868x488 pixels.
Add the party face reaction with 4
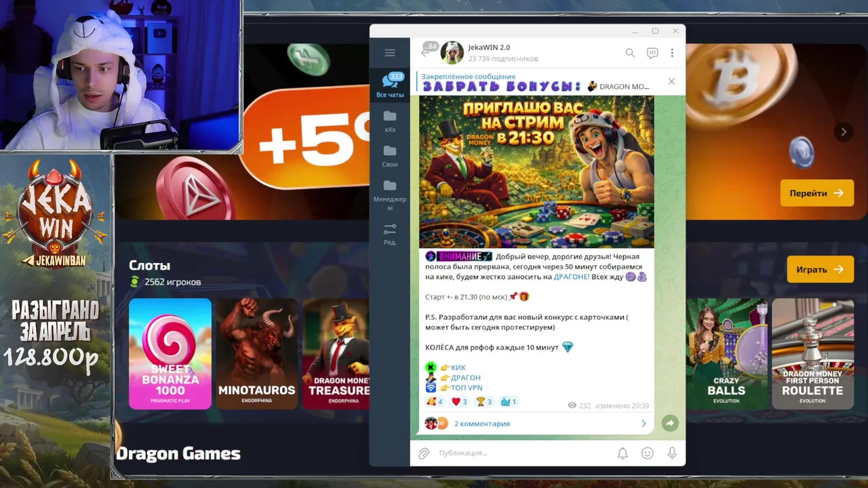(435, 402)
